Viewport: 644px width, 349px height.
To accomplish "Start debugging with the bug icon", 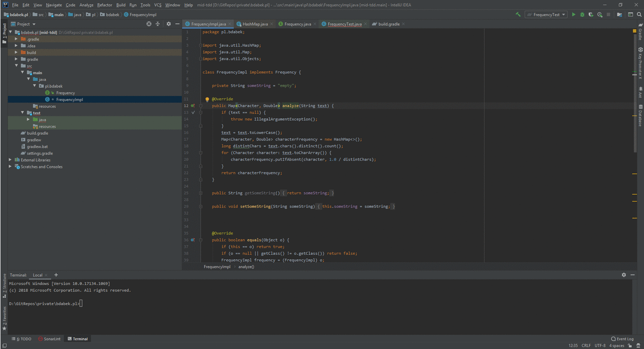I will click(582, 15).
